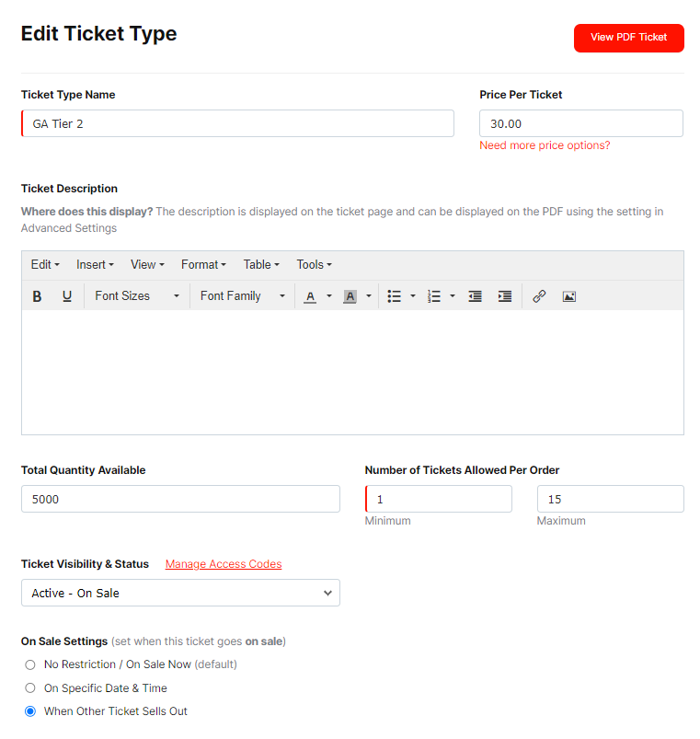This screenshot has height=739, width=700.
Task: Insert a numbered list
Action: pos(434,296)
